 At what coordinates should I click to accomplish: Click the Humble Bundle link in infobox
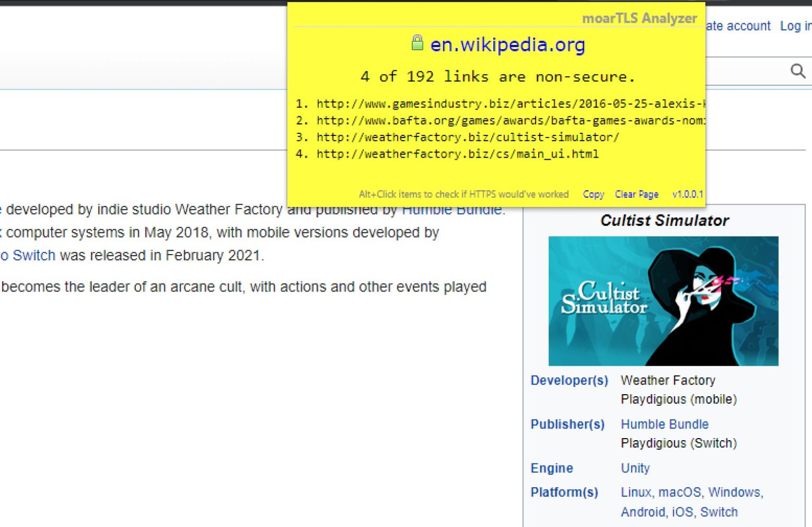point(665,424)
